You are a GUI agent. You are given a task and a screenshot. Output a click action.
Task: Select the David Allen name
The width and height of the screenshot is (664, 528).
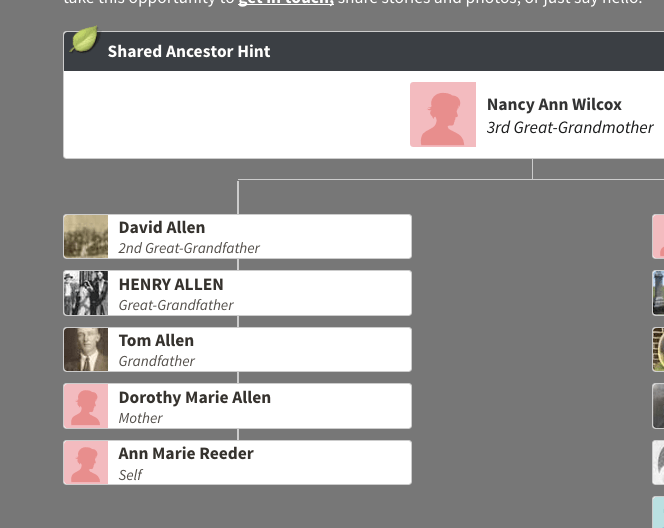[162, 228]
